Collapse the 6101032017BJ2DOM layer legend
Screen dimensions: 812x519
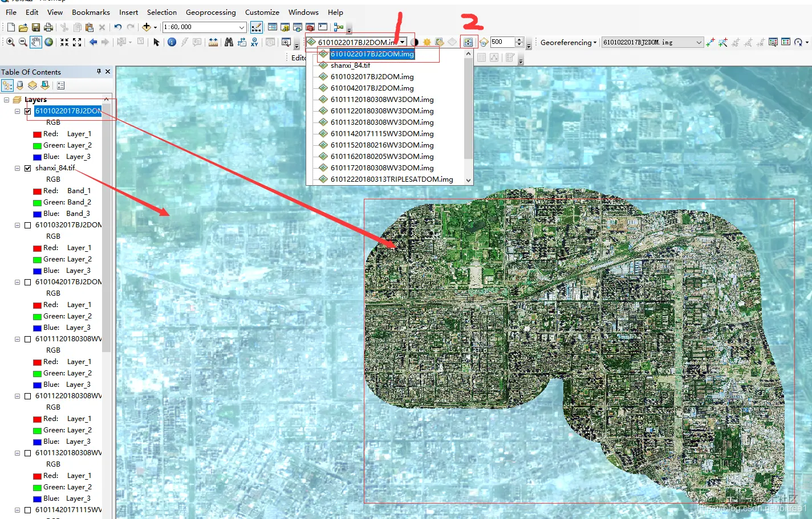pyautogui.click(x=17, y=225)
